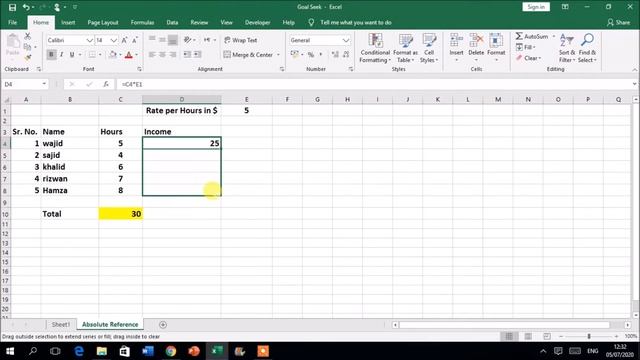Open the Font dialog launcher
640x360 pixels.
139,69
